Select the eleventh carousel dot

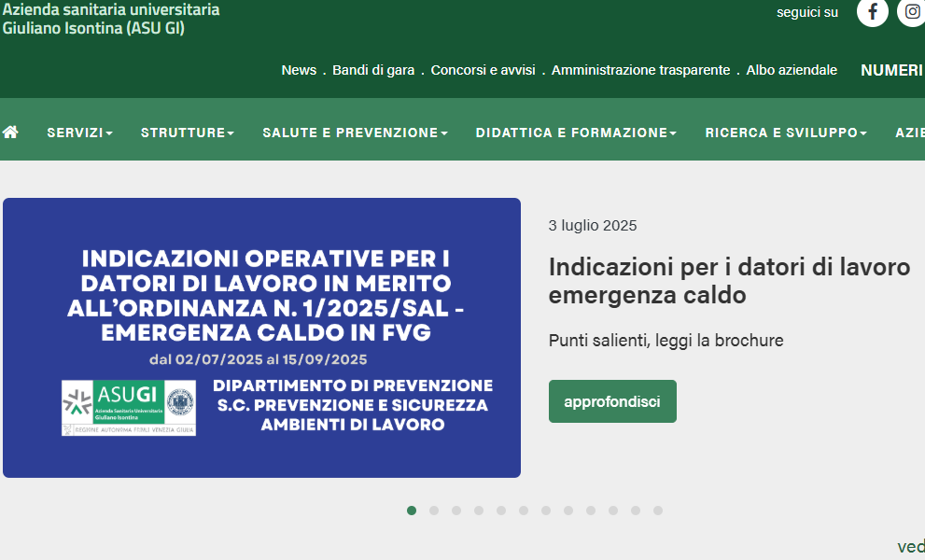click(x=636, y=511)
